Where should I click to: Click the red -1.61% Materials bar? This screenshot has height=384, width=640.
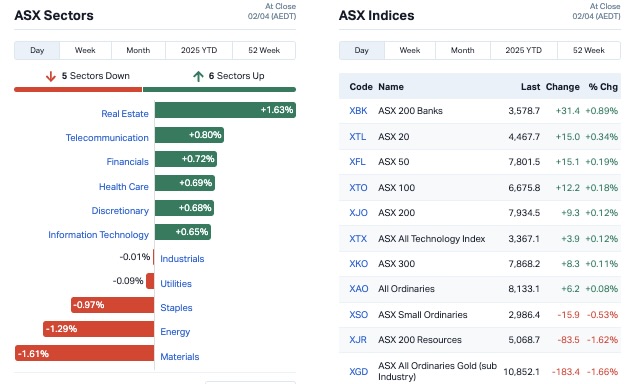pos(84,353)
